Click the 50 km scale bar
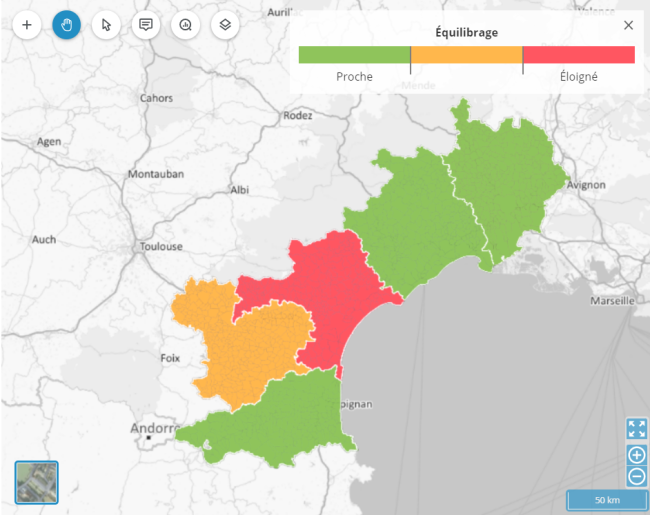 [x=606, y=499]
